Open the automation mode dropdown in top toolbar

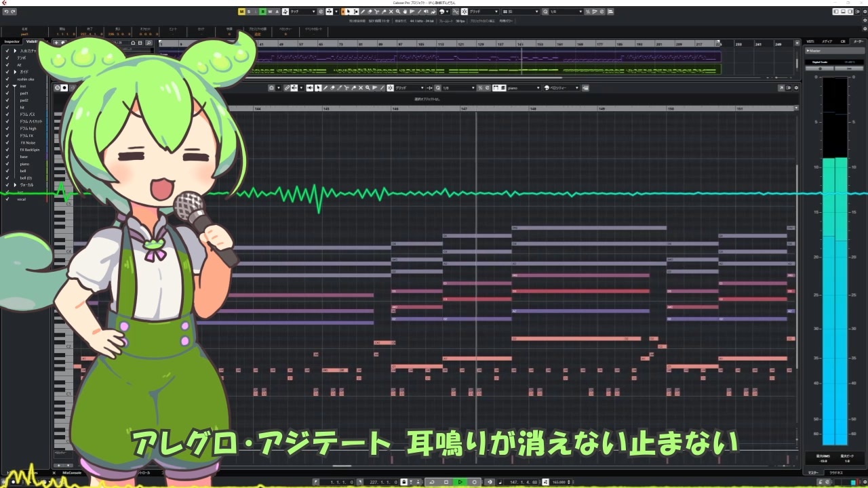pyautogui.click(x=301, y=12)
